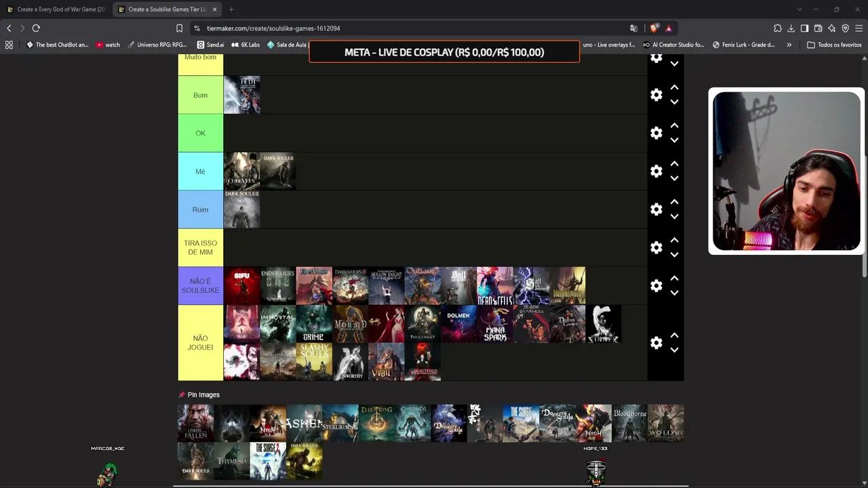The height and width of the screenshot is (488, 868).
Task: Open a new browser tab
Action: [x=231, y=9]
